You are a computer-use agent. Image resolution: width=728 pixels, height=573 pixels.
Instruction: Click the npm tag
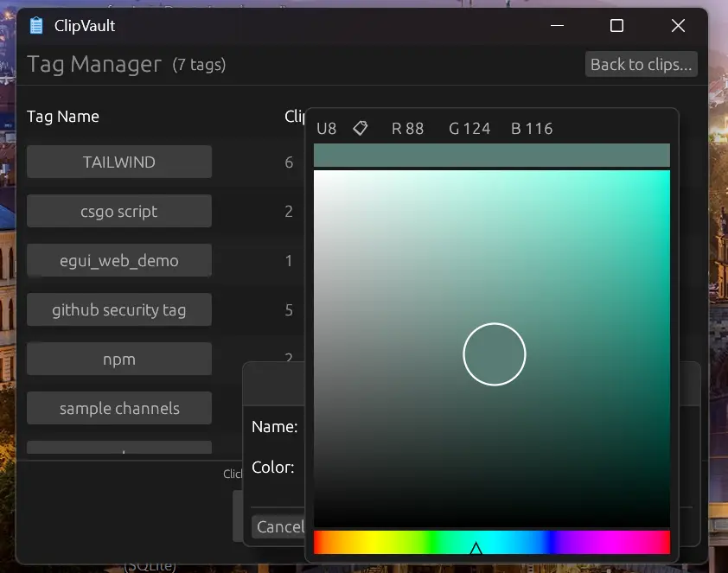coord(118,359)
